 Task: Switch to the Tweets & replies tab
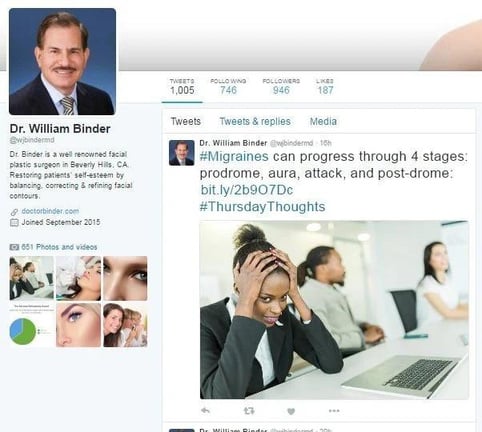coord(255,121)
